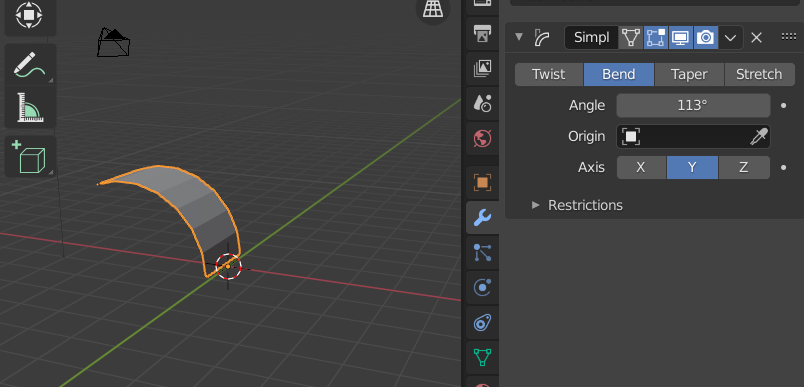This screenshot has width=804, height=387.
Task: Select the camera object in viewport
Action: tap(113, 43)
